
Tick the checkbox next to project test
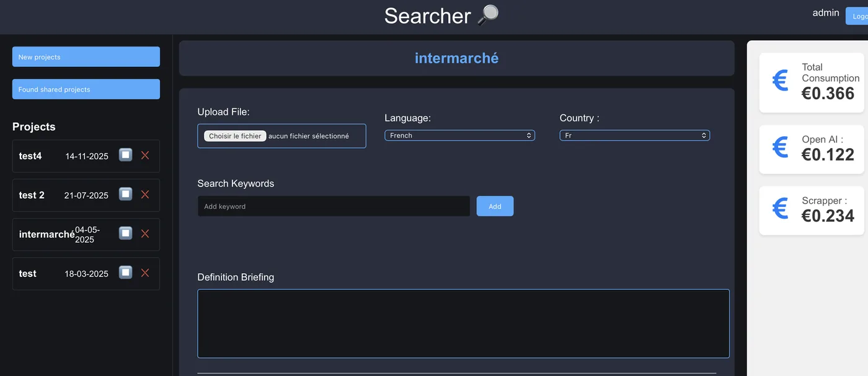(x=126, y=272)
